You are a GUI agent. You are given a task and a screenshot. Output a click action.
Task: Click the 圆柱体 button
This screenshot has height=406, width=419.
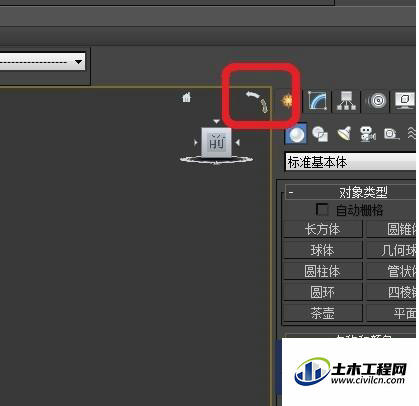click(x=323, y=271)
